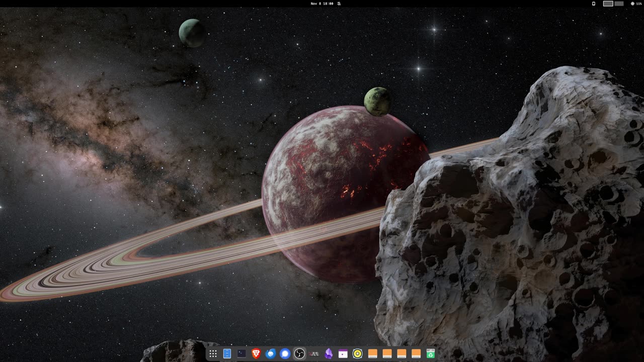Switch to the second workspace indicator
Viewport: 644px width, 362px height.
(x=619, y=4)
